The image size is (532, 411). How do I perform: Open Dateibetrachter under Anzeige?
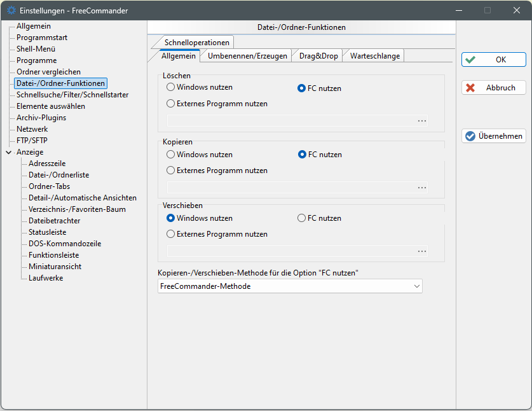coord(54,221)
